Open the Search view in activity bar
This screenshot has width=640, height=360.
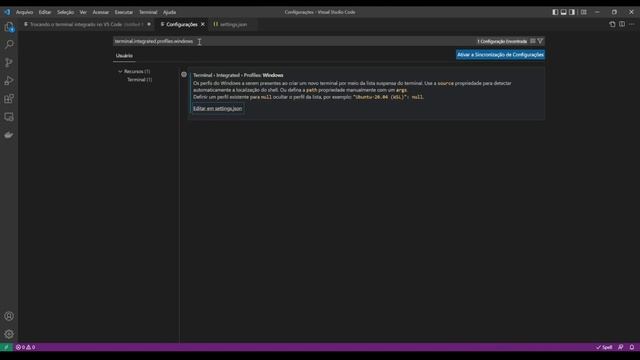(x=9, y=44)
